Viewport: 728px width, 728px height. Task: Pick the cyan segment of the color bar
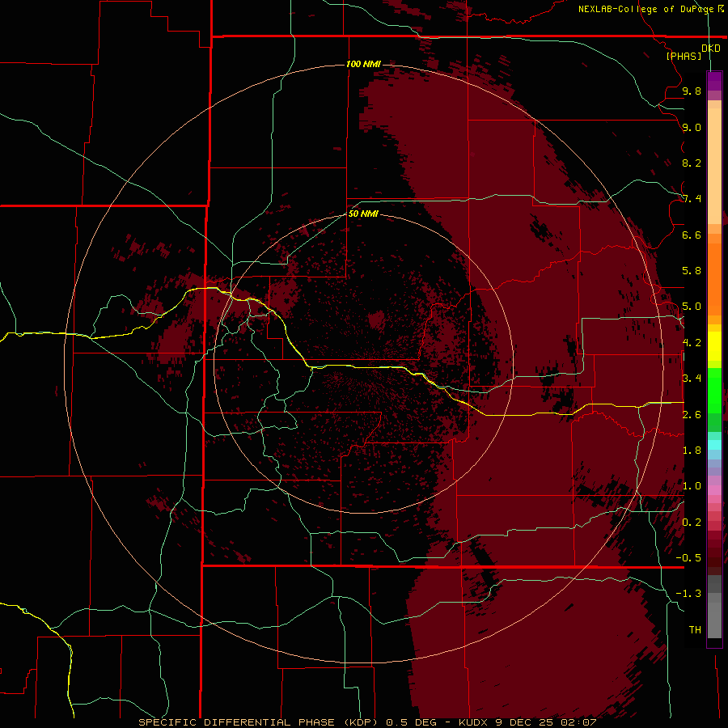tap(714, 445)
